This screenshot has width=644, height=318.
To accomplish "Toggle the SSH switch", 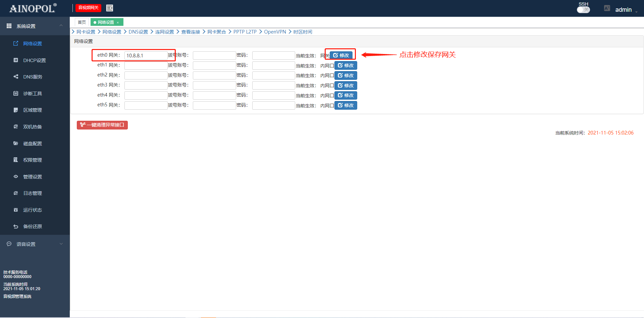I will [583, 10].
